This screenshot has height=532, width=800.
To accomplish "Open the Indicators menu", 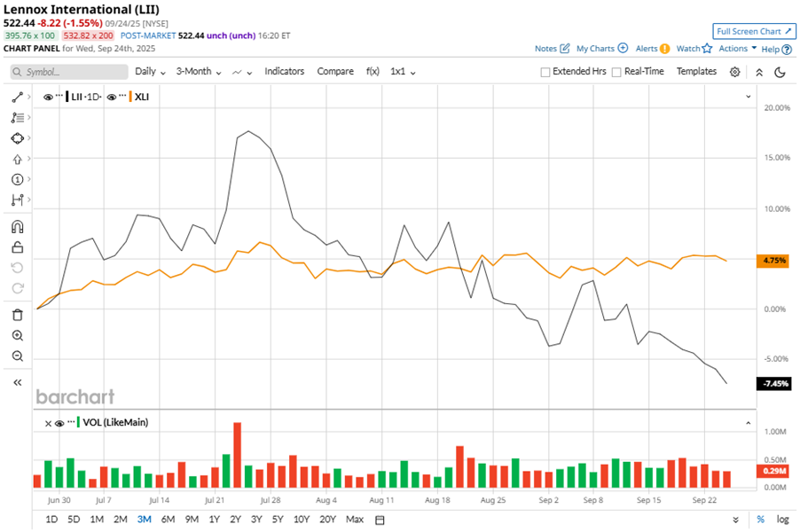I will [284, 72].
